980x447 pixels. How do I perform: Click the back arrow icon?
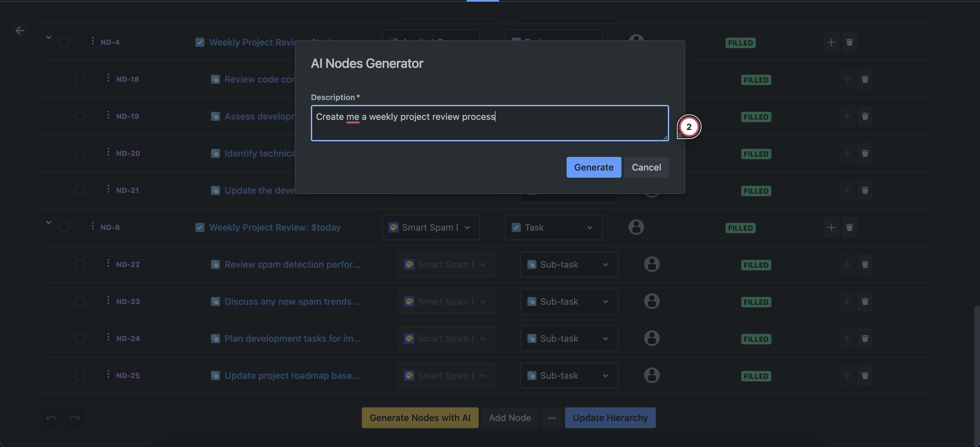click(x=20, y=31)
